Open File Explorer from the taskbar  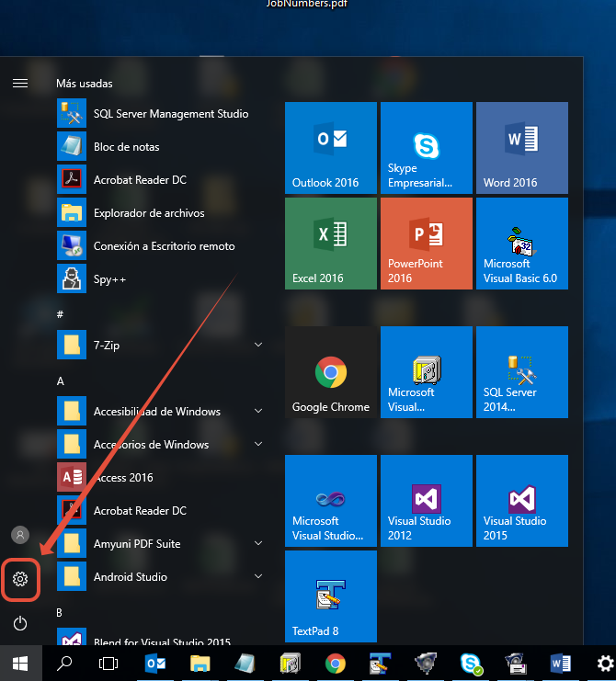(x=200, y=664)
